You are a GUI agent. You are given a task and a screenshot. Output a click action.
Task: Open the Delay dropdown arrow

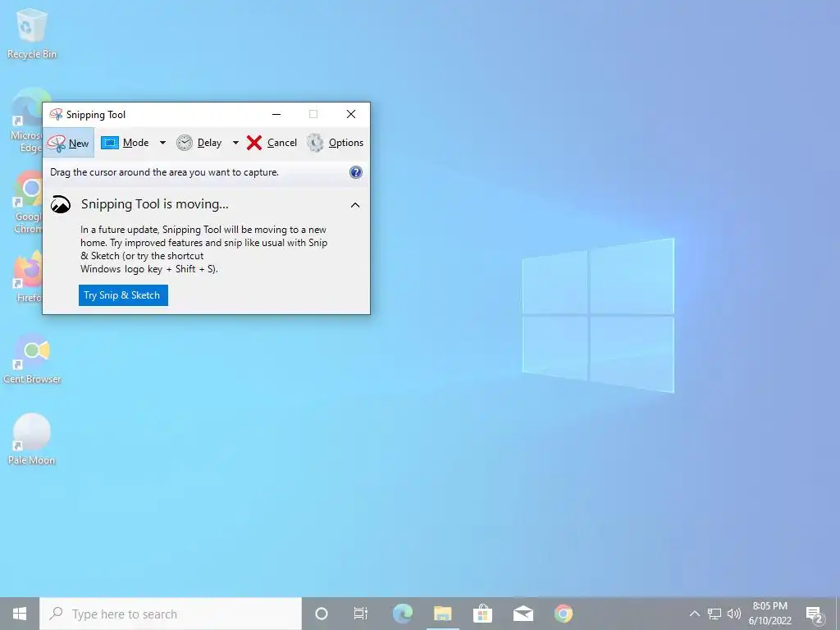coord(235,143)
